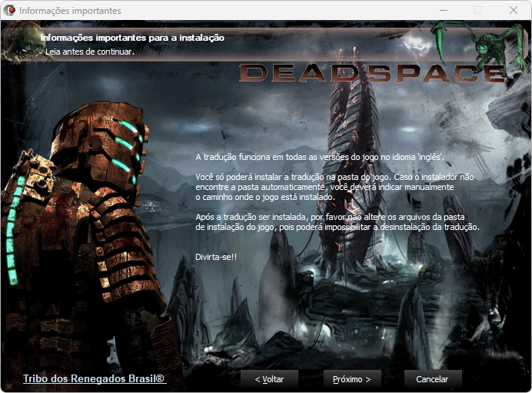Click the Próximo button to continue

352,379
